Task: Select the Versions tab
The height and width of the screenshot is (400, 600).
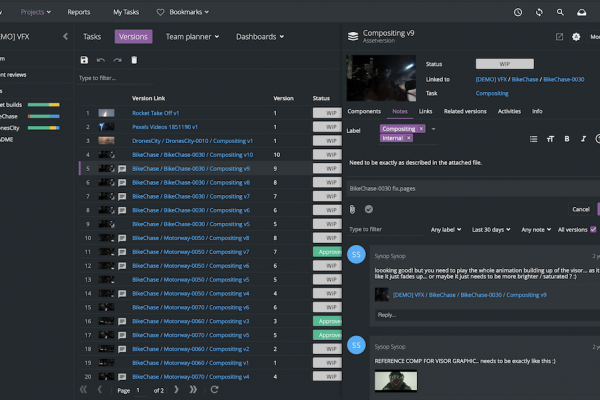Action: (133, 37)
